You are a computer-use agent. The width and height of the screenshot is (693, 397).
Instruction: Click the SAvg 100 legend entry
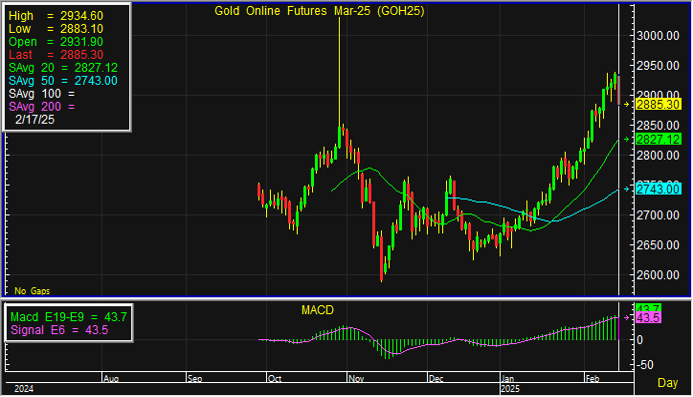click(42, 94)
